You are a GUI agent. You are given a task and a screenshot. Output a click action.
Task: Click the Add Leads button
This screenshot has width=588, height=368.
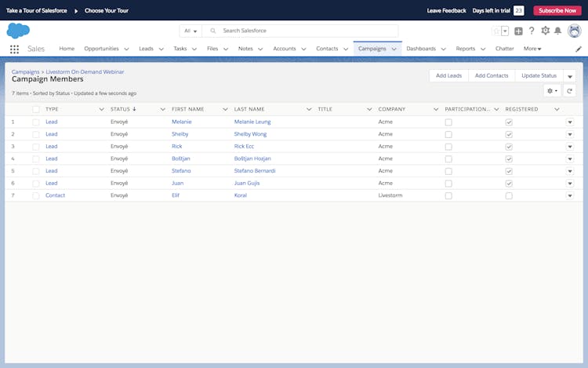coord(449,75)
